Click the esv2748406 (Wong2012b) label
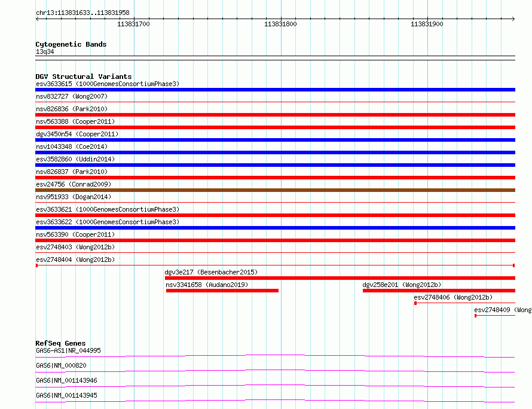The image size is (532, 409). tap(453, 297)
